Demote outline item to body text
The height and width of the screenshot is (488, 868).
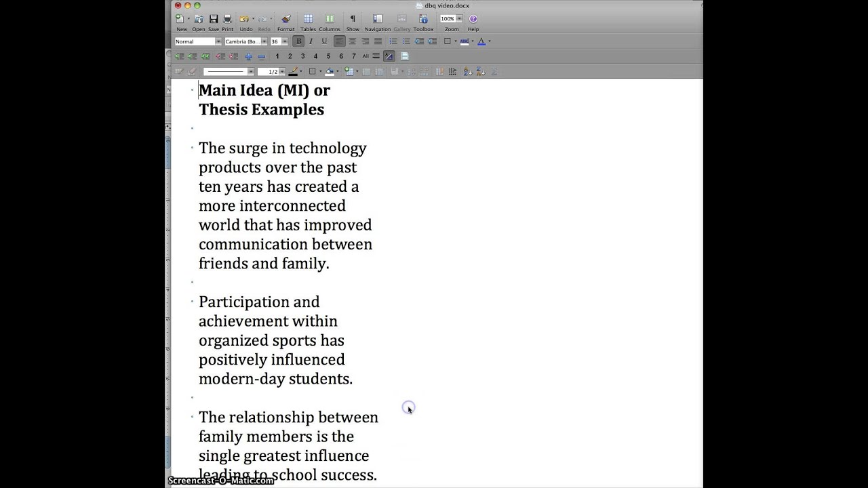point(205,56)
